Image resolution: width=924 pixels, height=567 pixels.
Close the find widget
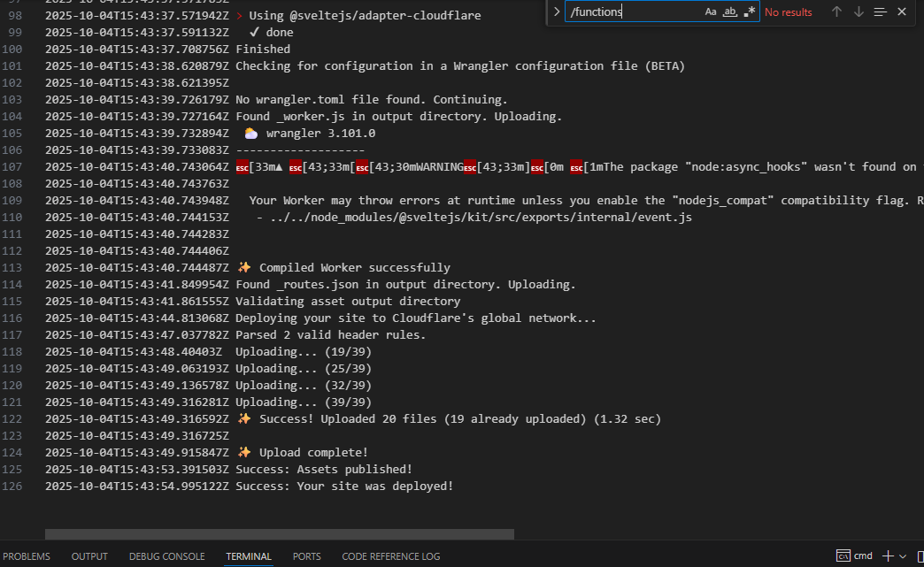point(902,11)
